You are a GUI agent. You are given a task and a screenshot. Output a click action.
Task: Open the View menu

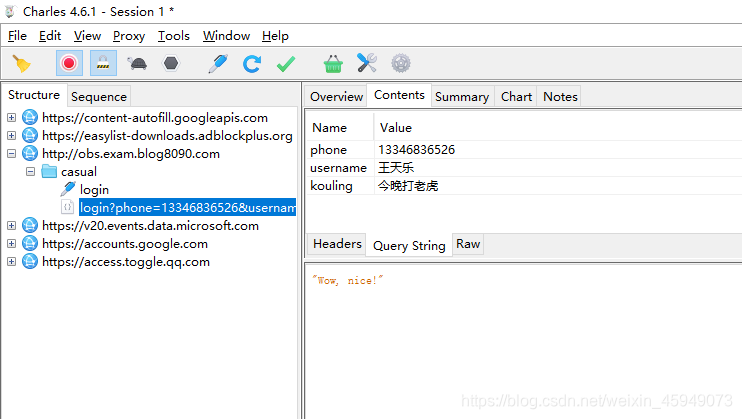[x=87, y=36]
